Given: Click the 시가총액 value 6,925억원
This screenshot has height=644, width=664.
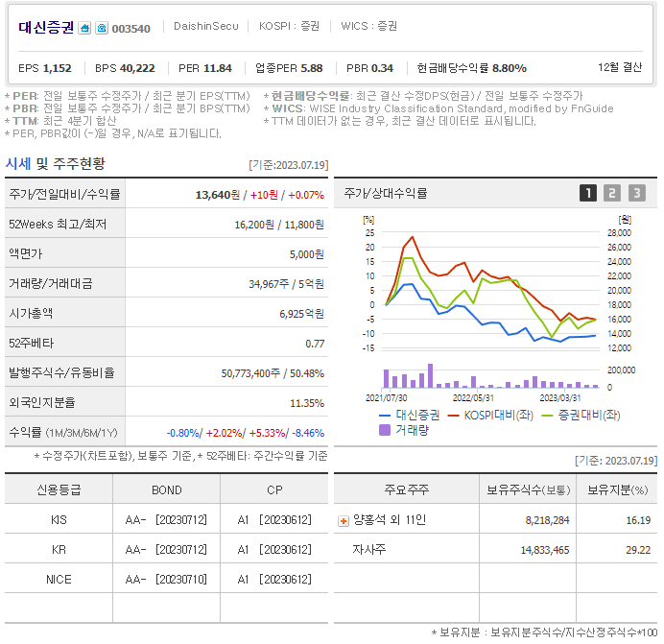Looking at the screenshot, I should point(301,314).
